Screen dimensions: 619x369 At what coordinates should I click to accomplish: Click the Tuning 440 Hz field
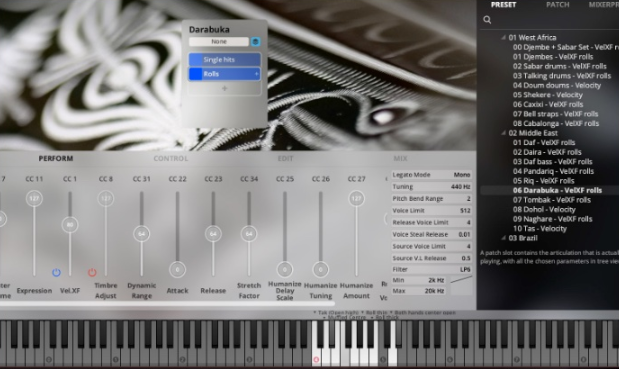(x=431, y=187)
